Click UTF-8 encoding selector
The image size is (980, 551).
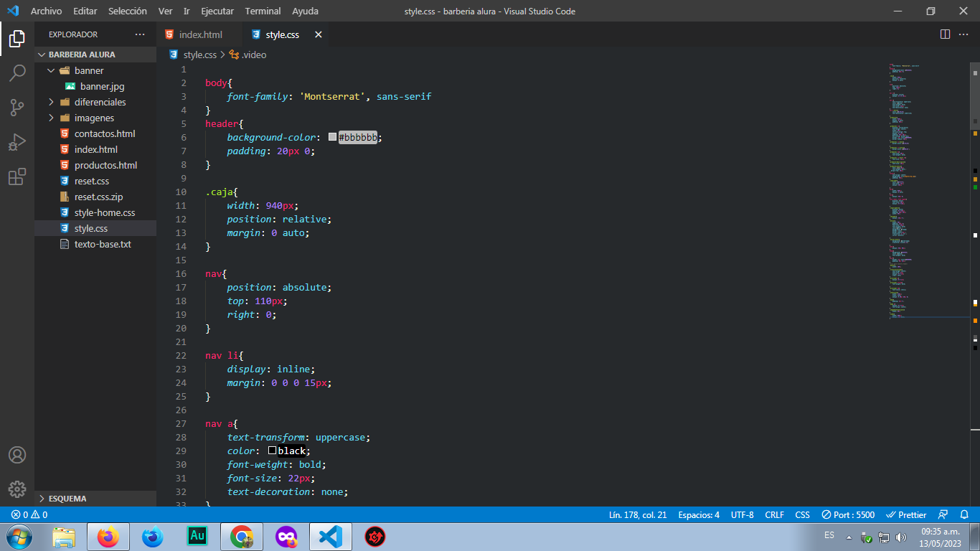[742, 514]
